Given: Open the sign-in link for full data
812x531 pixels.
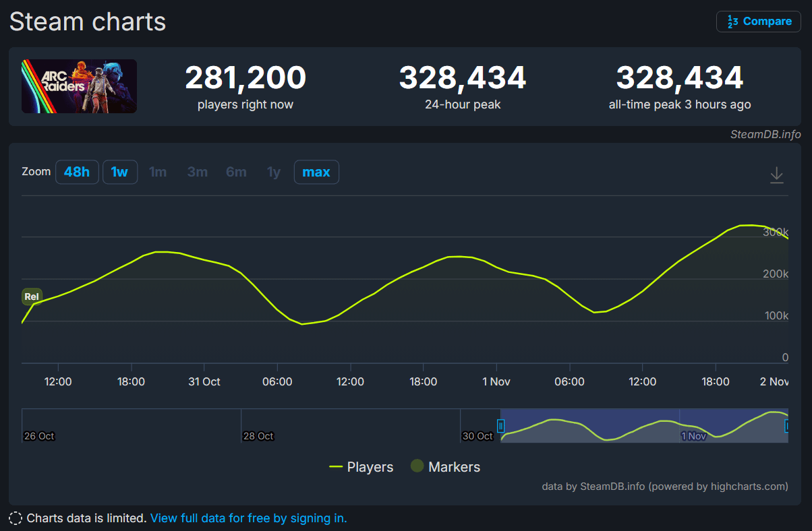Looking at the screenshot, I should pos(248,518).
